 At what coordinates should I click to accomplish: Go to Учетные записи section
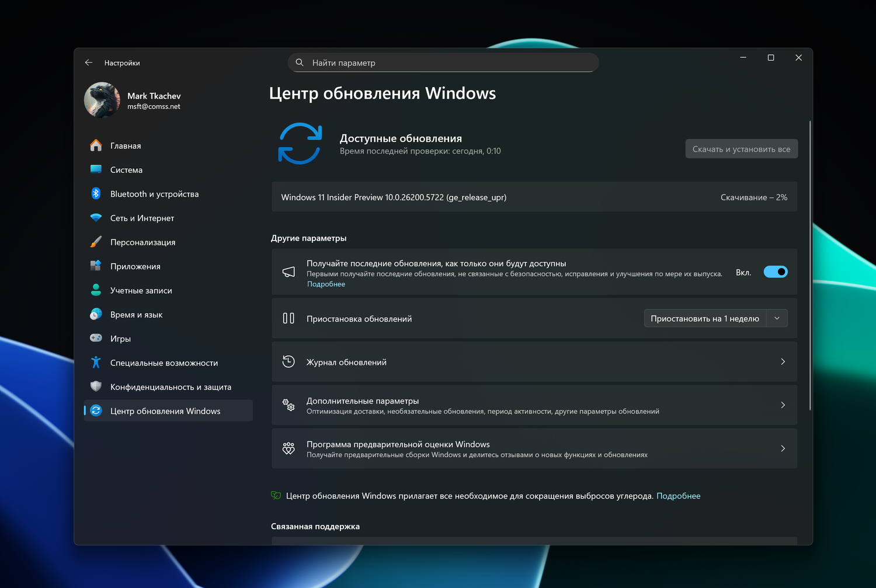point(141,290)
